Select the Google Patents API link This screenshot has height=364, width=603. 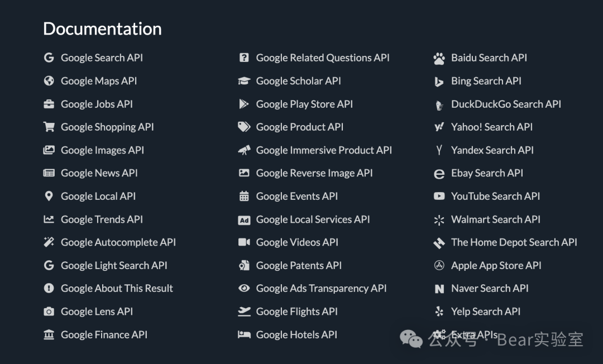(299, 266)
